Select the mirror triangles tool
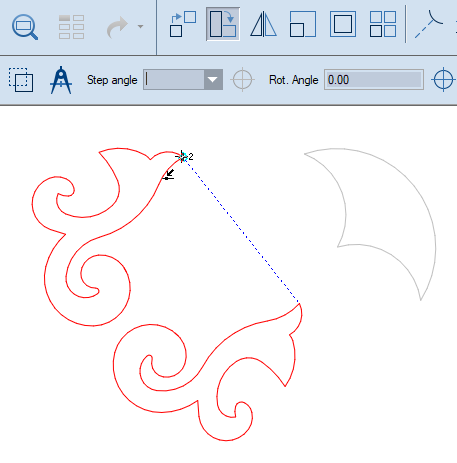The height and width of the screenshot is (463, 457). (263, 24)
